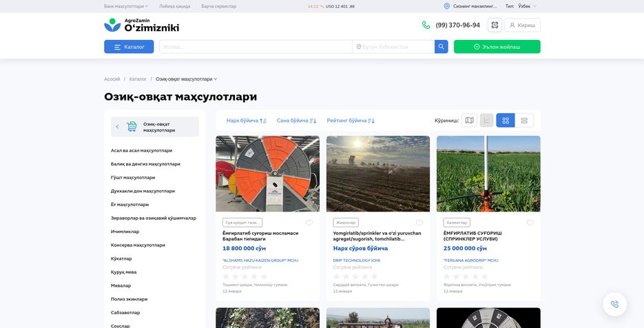Image resolution: width=644 pixels, height=328 pixels.
Task: Select Сабзавотлар category
Action: coord(125,313)
